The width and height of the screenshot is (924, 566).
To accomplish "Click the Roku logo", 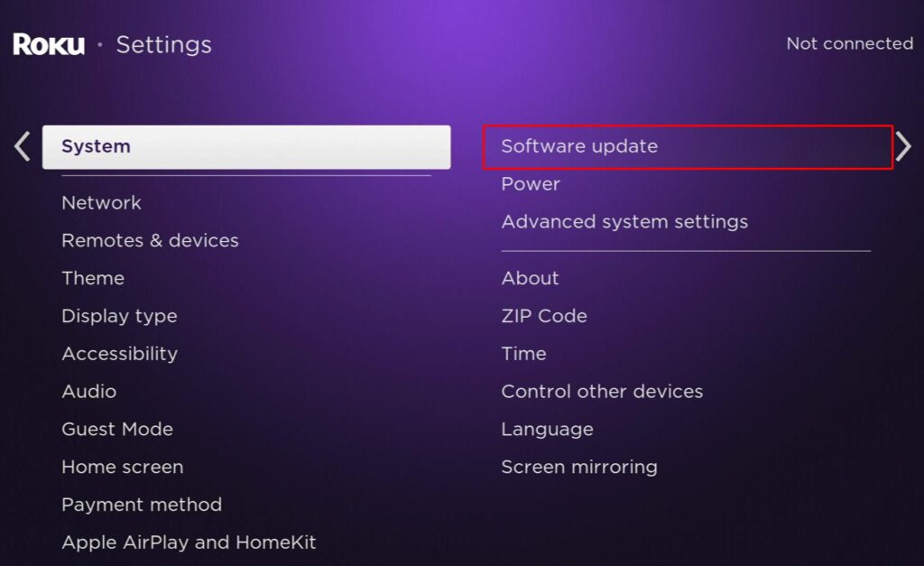I will point(49,45).
